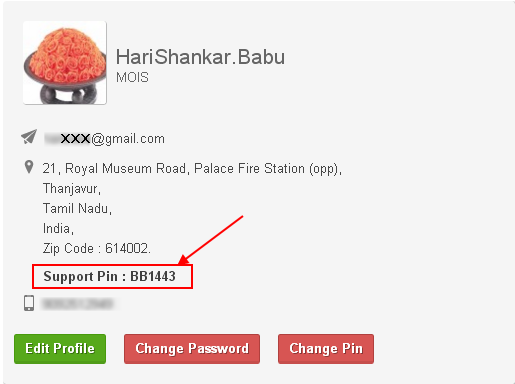The image size is (515, 384).
Task: Click the XXX masked email portion
Action: tap(76, 138)
